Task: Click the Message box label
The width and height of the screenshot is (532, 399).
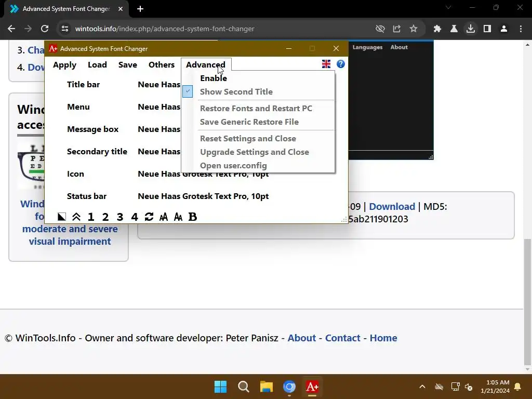Action: pyautogui.click(x=92, y=129)
